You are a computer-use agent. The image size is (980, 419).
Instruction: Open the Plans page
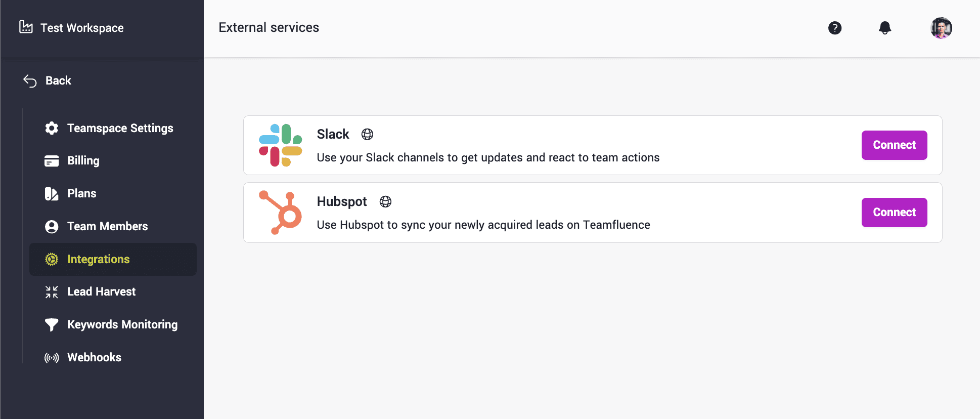pos(81,193)
